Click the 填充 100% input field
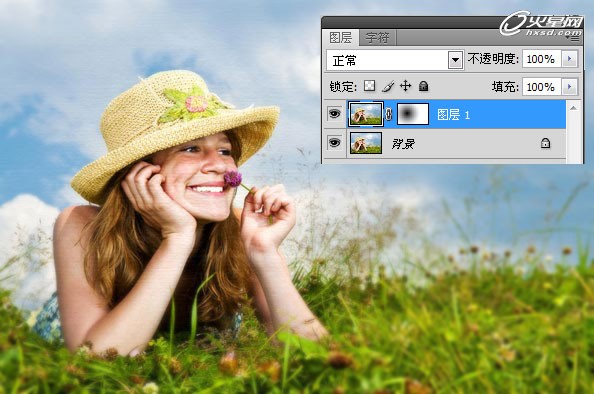 click(541, 87)
